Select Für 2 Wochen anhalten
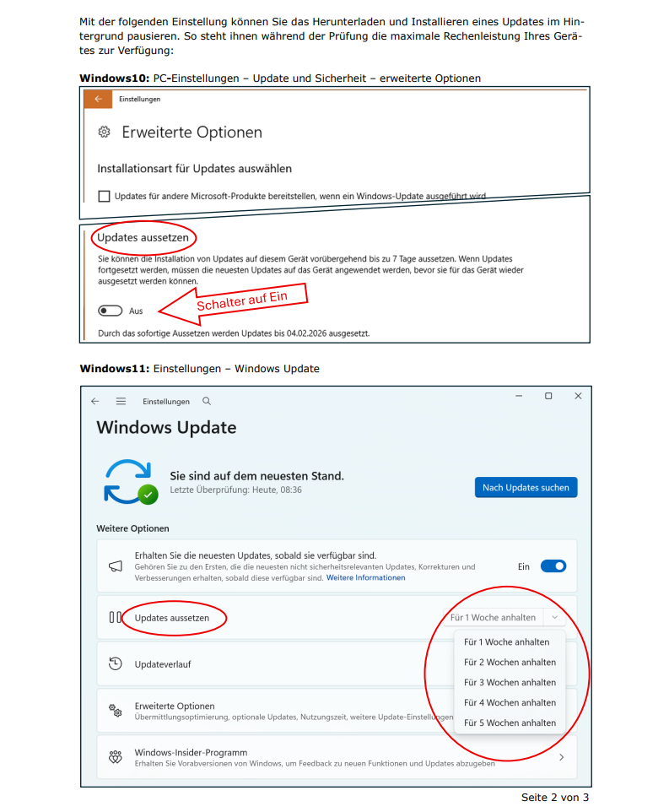The image size is (669, 812). (510, 662)
